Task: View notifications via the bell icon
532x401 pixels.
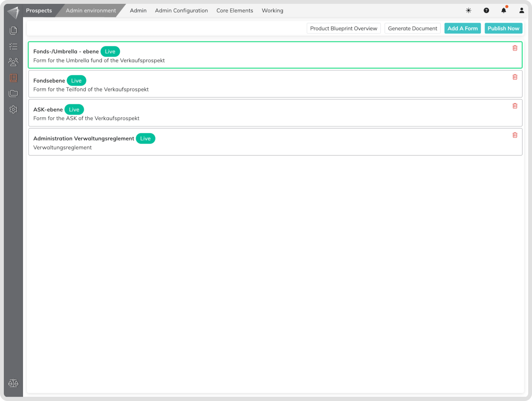Action: (x=504, y=11)
